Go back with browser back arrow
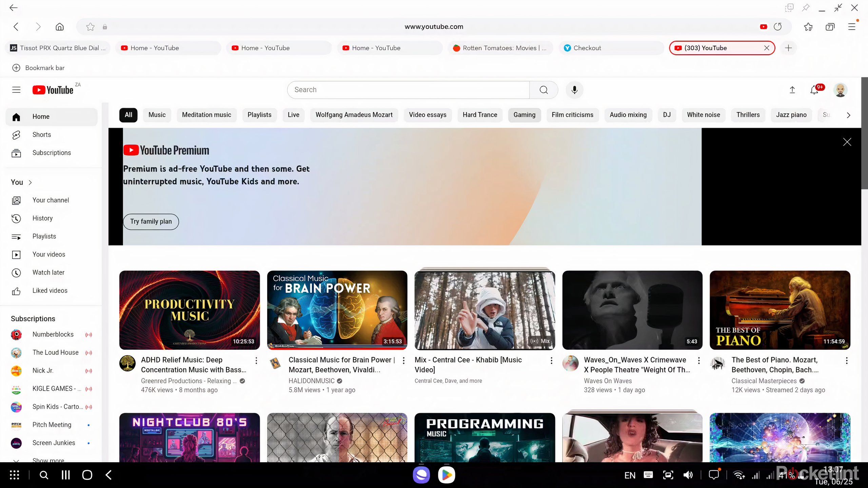This screenshot has width=868, height=488. pyautogui.click(x=16, y=27)
